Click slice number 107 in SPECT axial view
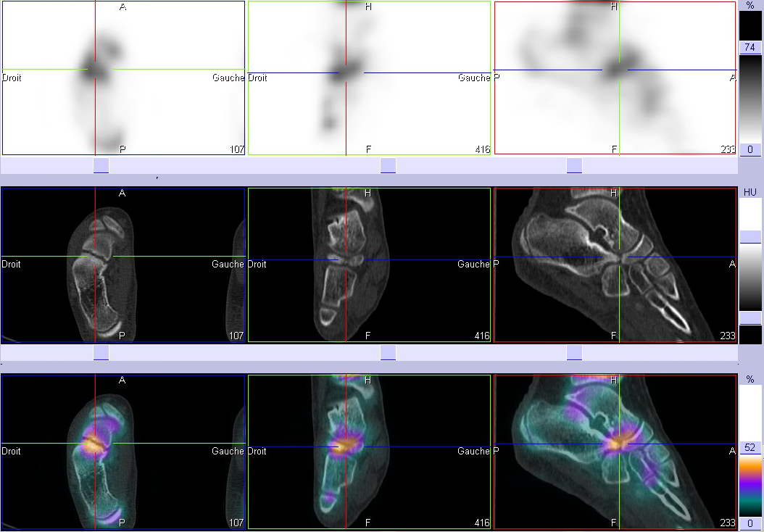The image size is (764, 532). (x=237, y=149)
